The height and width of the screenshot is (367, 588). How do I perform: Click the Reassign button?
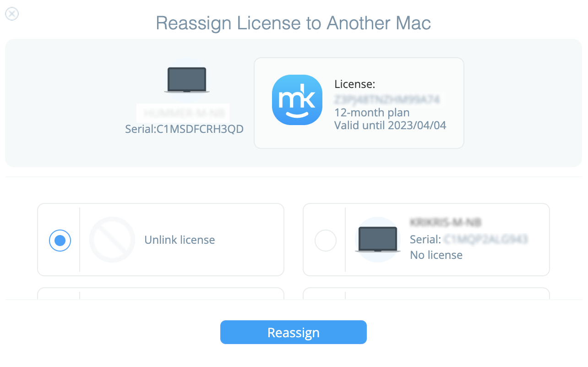294,332
